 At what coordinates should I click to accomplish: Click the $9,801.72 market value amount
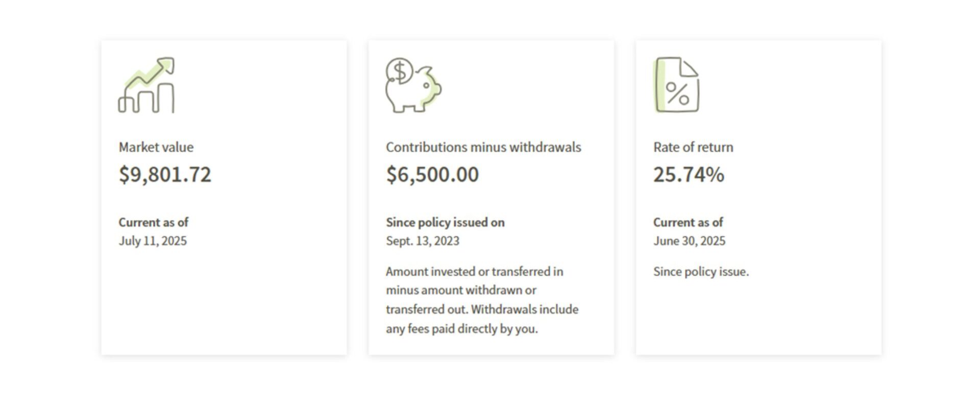click(165, 175)
